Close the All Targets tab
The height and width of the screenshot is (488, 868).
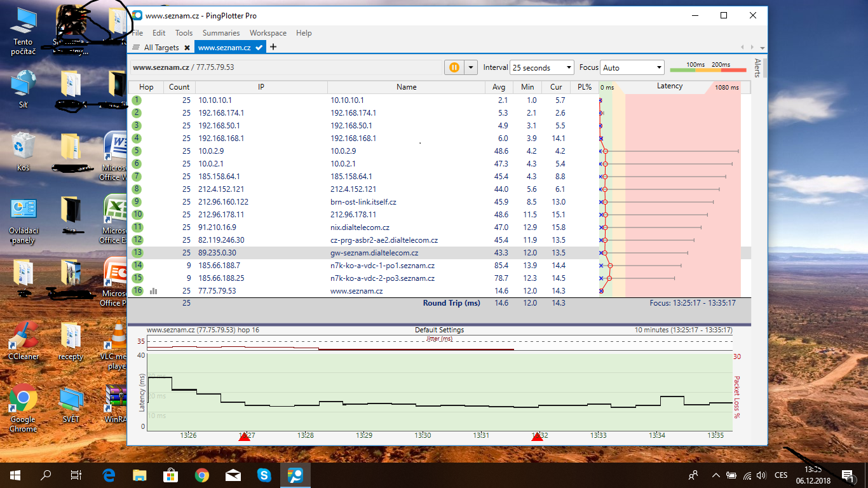point(187,48)
